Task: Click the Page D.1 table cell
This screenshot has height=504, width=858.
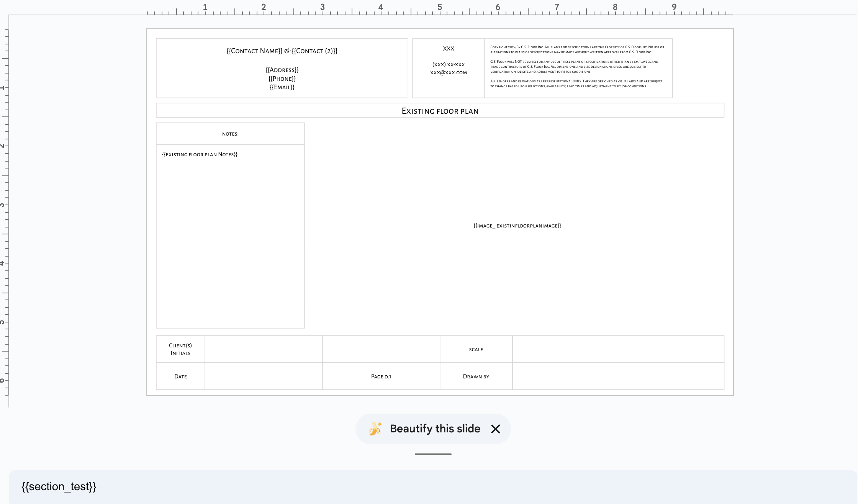Action: point(381,376)
